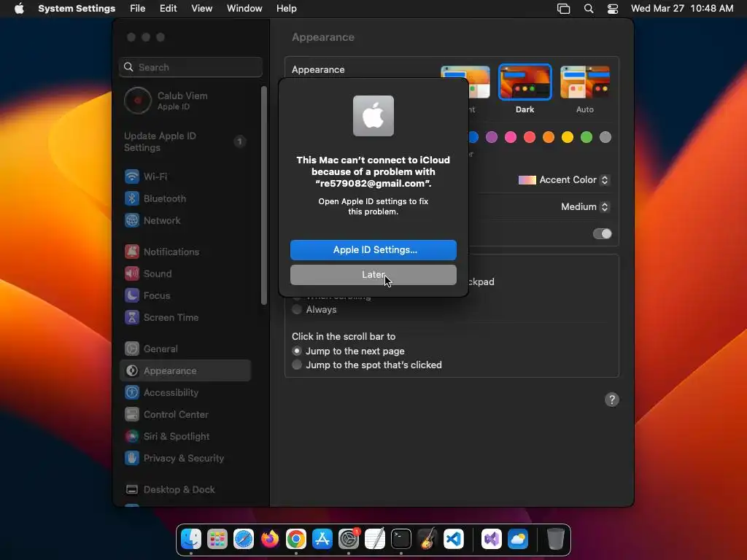This screenshot has width=747, height=560.
Task: Launch Visual Studio Code from Dock
Action: point(454,539)
